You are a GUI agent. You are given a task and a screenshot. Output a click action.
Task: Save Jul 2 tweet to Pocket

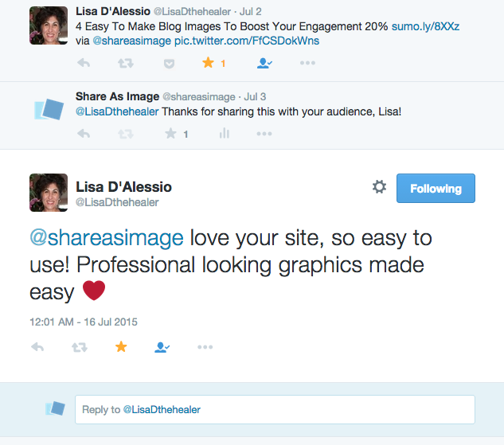tap(169, 64)
